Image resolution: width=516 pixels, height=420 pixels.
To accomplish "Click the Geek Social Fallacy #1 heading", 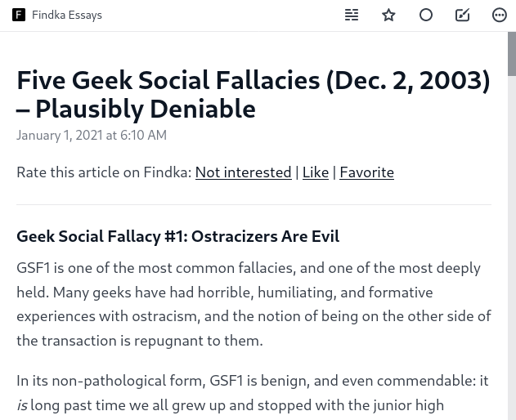I will pos(177,236).
